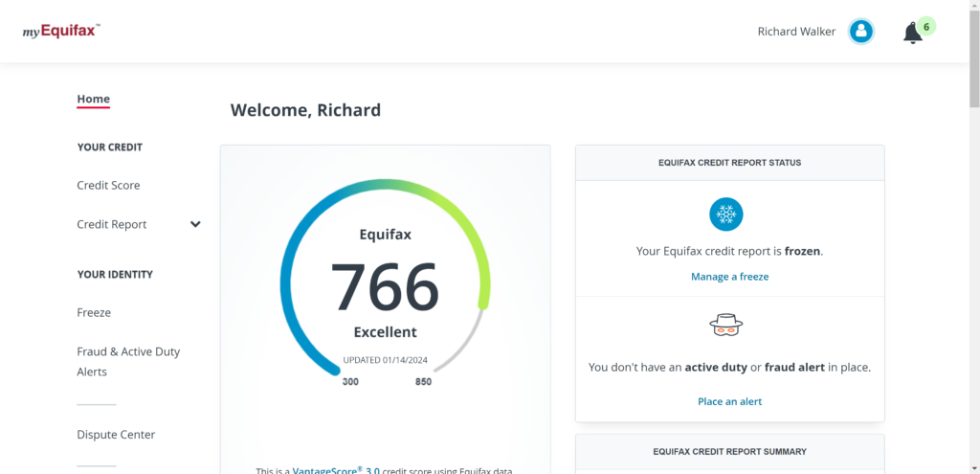980x474 pixels.
Task: Click the Richard Walker account name
Action: tap(796, 32)
